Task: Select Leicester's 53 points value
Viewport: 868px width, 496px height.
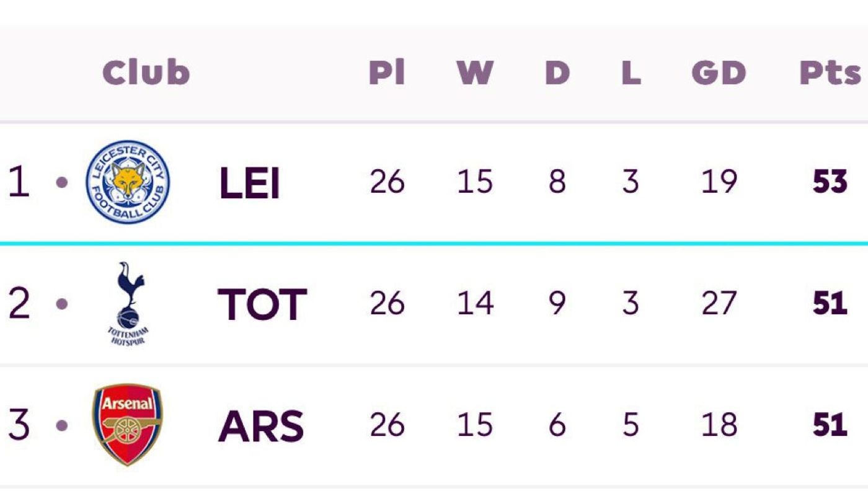Action: coord(830,182)
